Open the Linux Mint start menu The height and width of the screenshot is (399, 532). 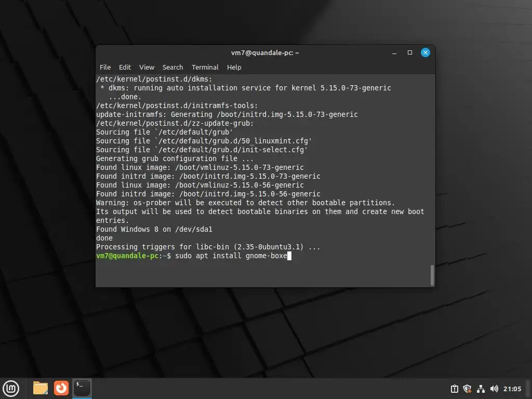[11, 388]
